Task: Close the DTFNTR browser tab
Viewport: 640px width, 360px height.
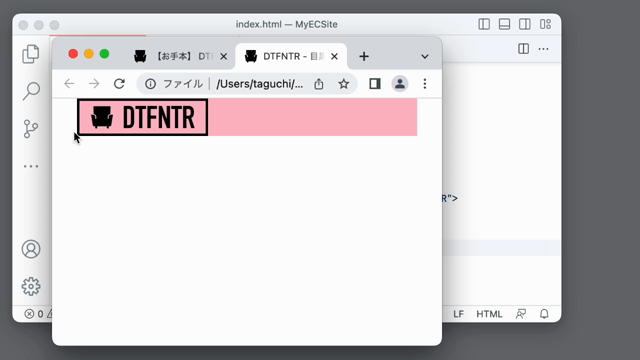Action: (334, 56)
